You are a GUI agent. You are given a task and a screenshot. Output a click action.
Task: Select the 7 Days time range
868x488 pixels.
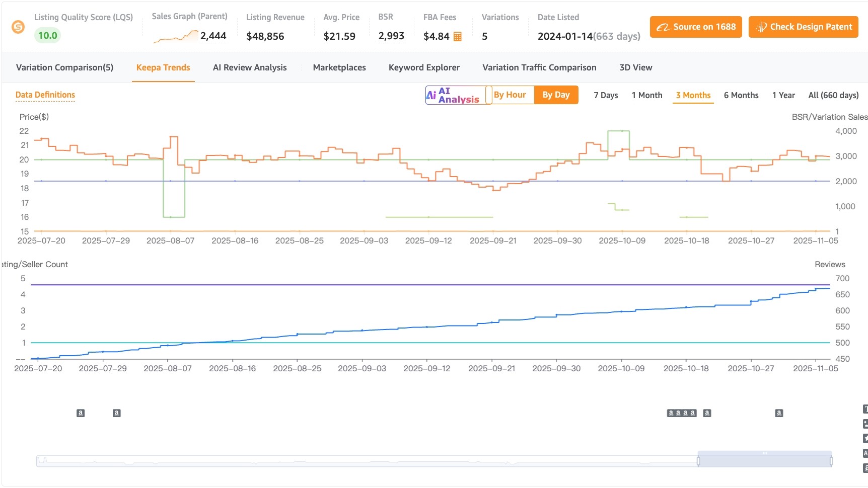[x=606, y=95]
